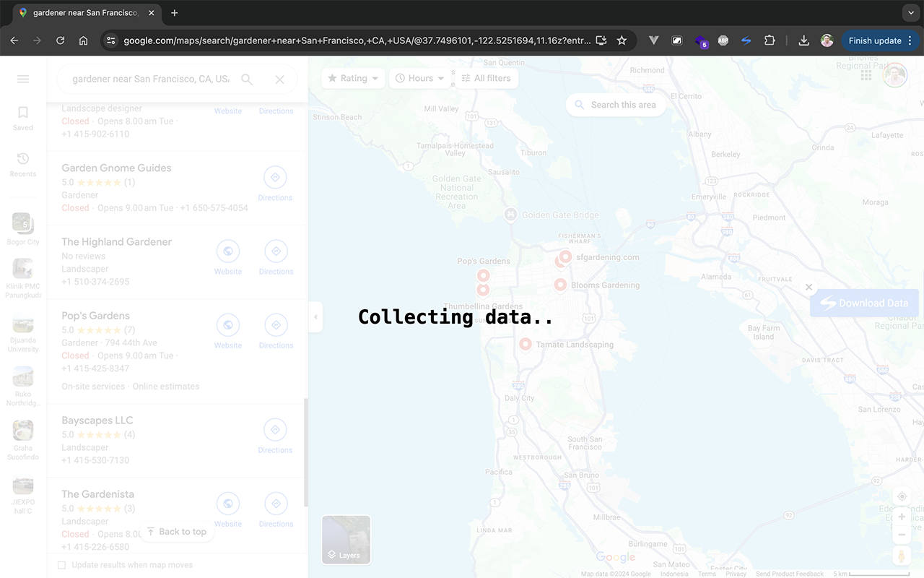
Task: Click Directions icon for The Gardenista
Action: (x=275, y=504)
